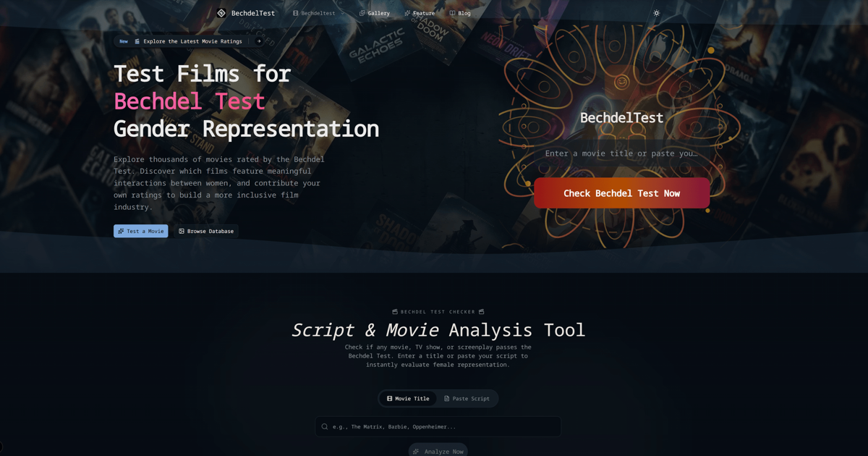Image resolution: width=868 pixels, height=456 pixels.
Task: Focus the hero movie title input field
Action: [621, 153]
